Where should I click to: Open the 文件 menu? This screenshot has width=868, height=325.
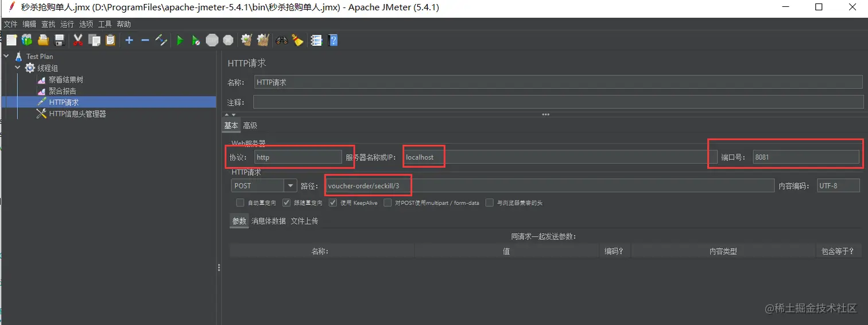pyautogui.click(x=11, y=24)
